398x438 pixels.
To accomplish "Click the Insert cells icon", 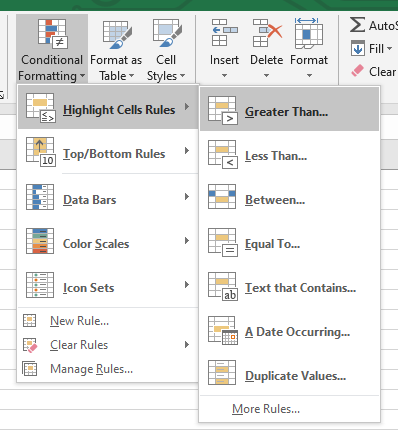I will point(225,33).
